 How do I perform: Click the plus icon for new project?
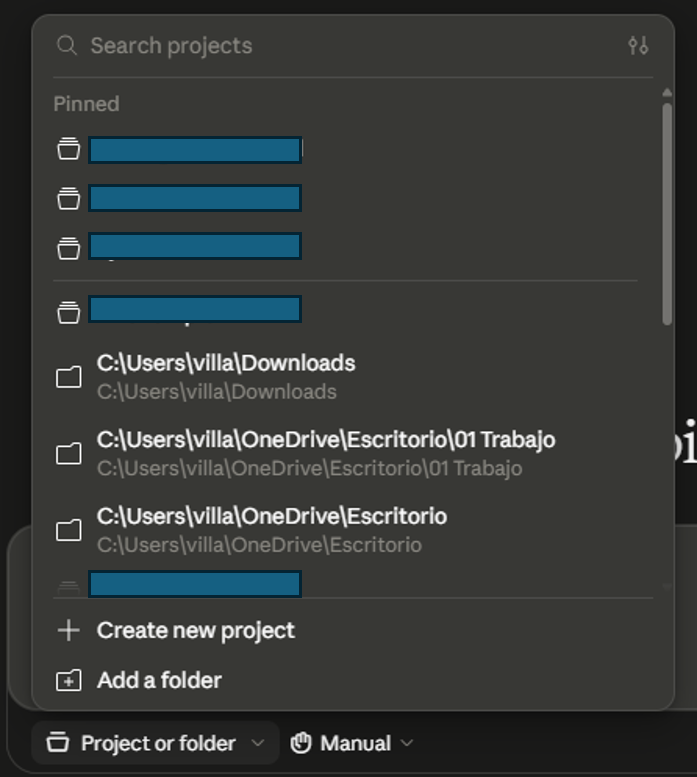68,630
